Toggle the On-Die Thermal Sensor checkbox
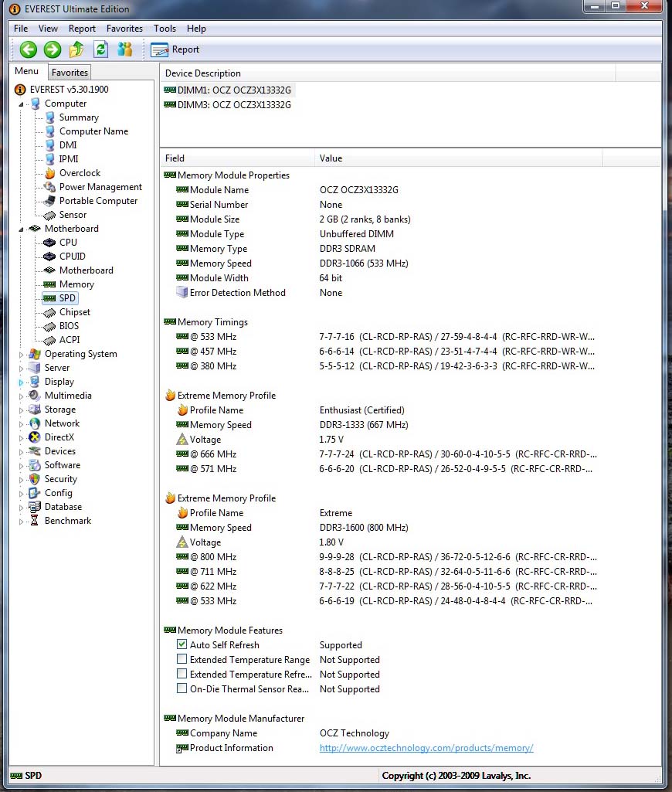This screenshot has width=672, height=792. [182, 688]
